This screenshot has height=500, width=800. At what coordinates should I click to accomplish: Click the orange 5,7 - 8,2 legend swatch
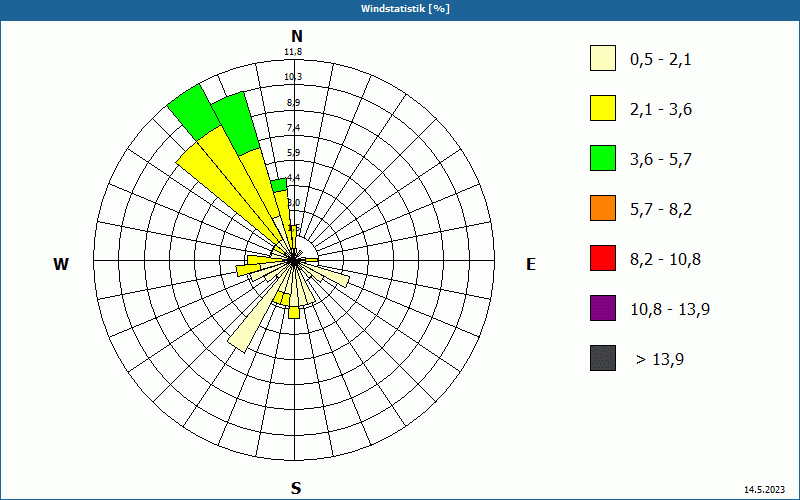click(x=603, y=208)
